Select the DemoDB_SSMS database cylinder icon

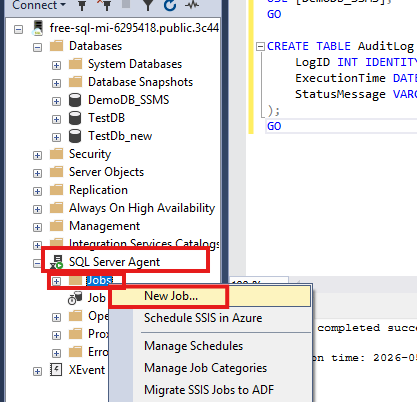pos(75,100)
